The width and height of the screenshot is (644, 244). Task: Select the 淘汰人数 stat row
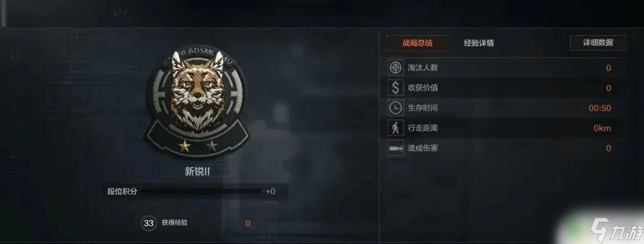[x=507, y=68]
